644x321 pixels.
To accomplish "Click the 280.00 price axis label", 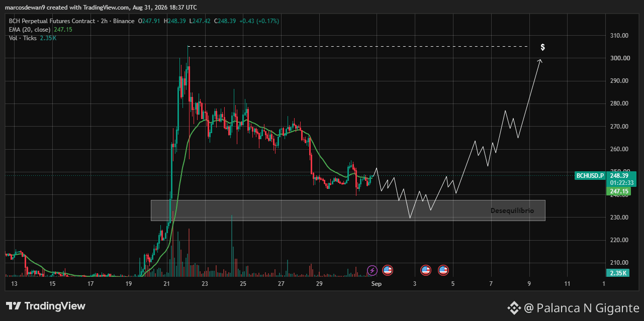I will click(619, 103).
